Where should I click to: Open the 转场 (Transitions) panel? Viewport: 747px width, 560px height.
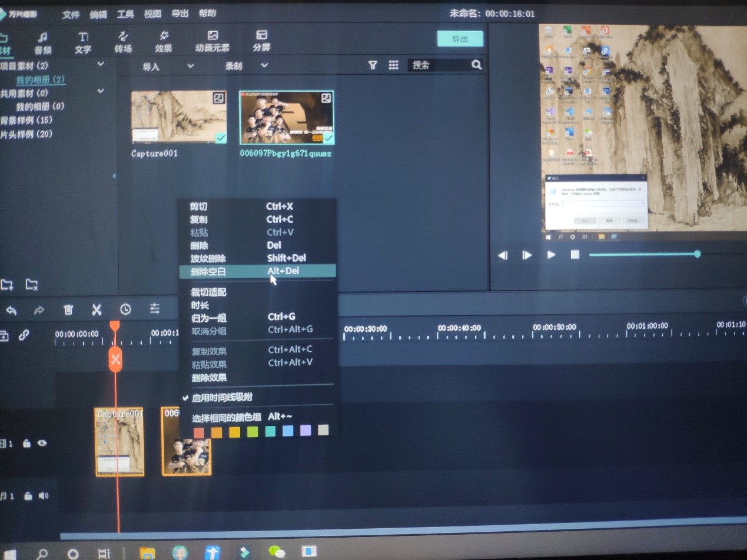pos(123,42)
